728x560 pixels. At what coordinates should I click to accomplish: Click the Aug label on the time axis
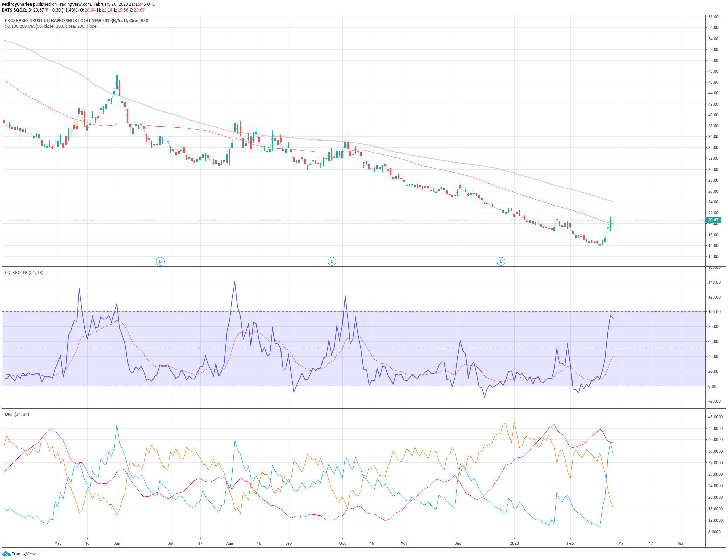coord(230,543)
